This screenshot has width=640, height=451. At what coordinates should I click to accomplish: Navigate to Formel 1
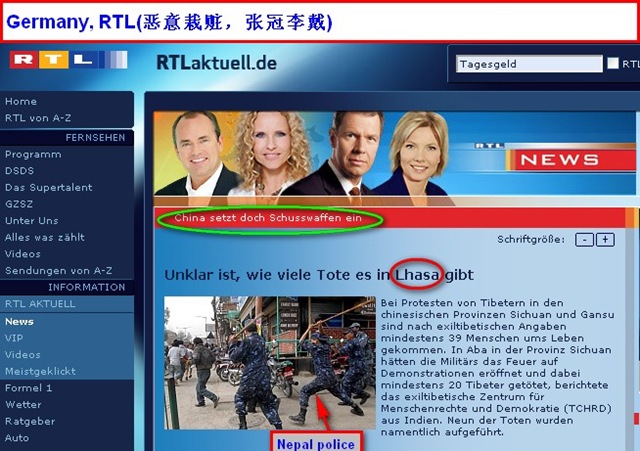(x=29, y=388)
